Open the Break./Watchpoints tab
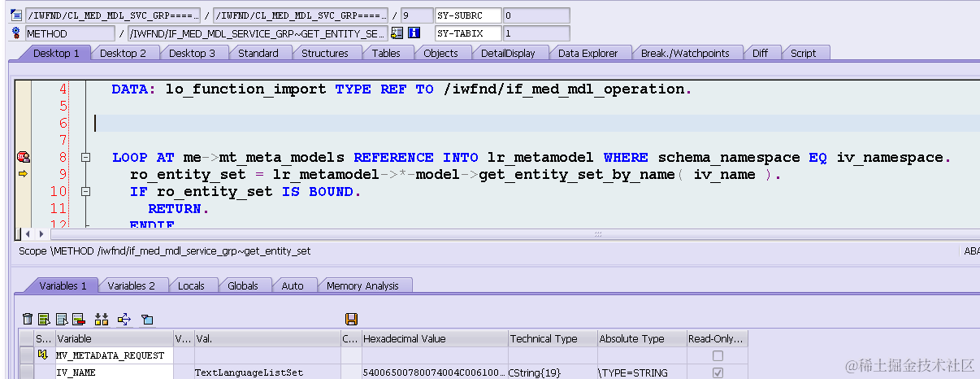The height and width of the screenshot is (379, 980). coord(685,53)
